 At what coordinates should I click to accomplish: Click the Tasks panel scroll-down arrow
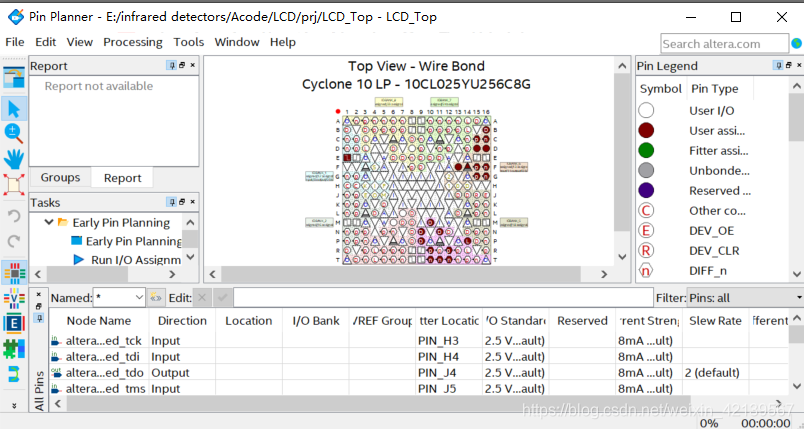click(190, 257)
